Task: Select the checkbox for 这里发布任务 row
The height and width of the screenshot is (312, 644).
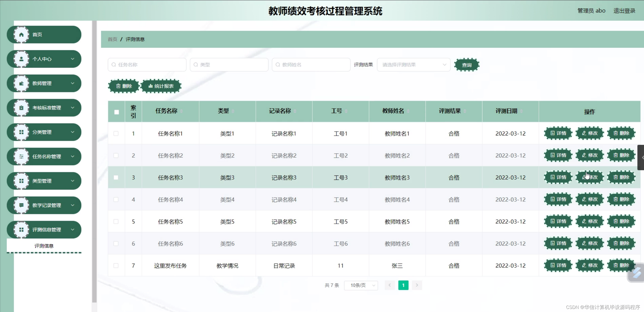Action: (x=116, y=266)
